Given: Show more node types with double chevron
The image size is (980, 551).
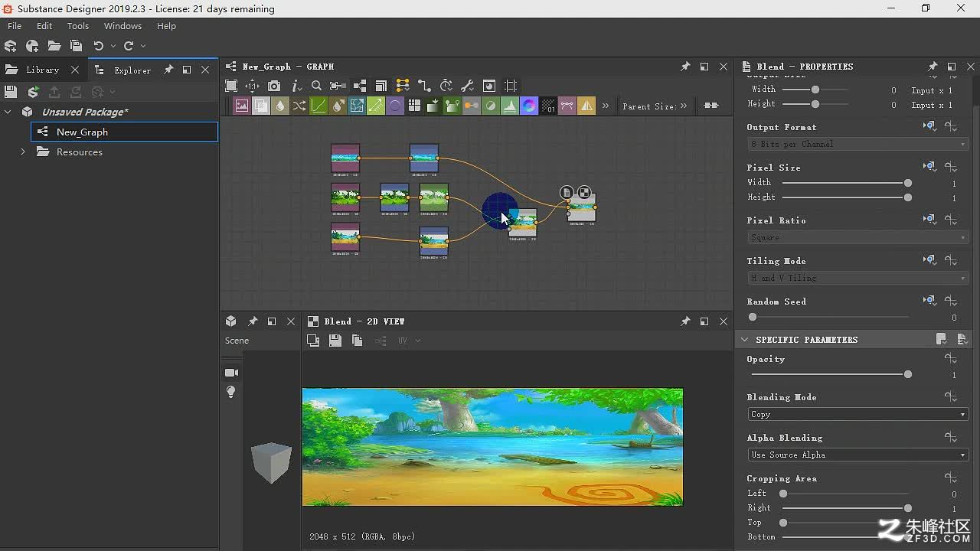Looking at the screenshot, I should click(606, 106).
